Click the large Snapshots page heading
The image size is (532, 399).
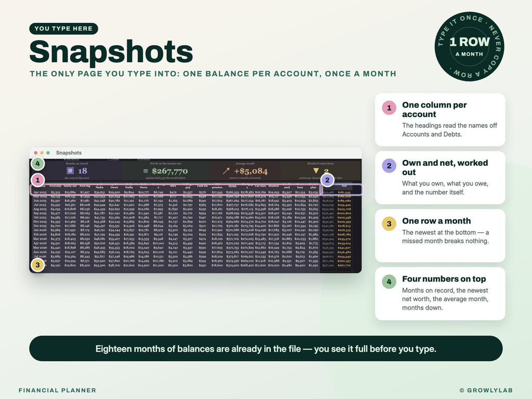coord(111,51)
